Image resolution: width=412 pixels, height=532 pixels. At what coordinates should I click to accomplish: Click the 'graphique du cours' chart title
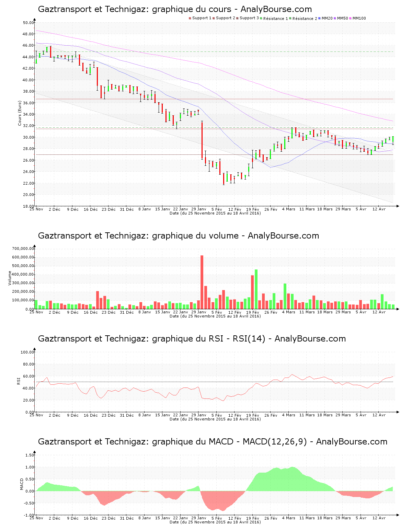coord(175,9)
